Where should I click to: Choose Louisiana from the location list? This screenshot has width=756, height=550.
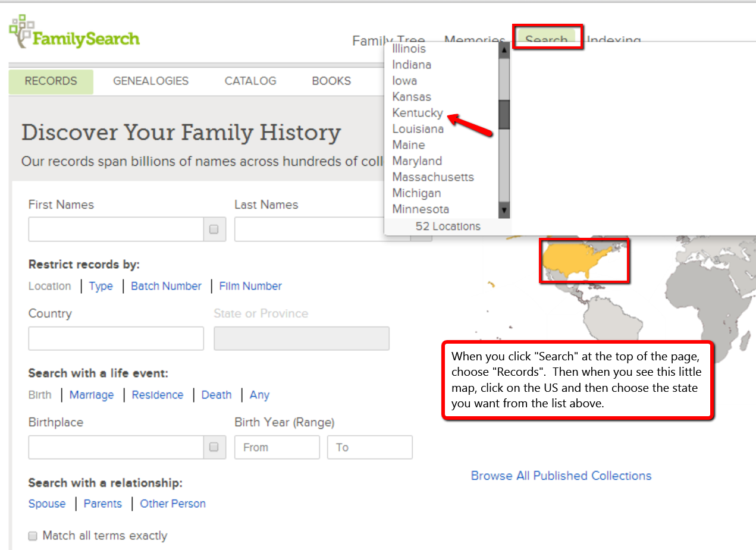click(418, 129)
